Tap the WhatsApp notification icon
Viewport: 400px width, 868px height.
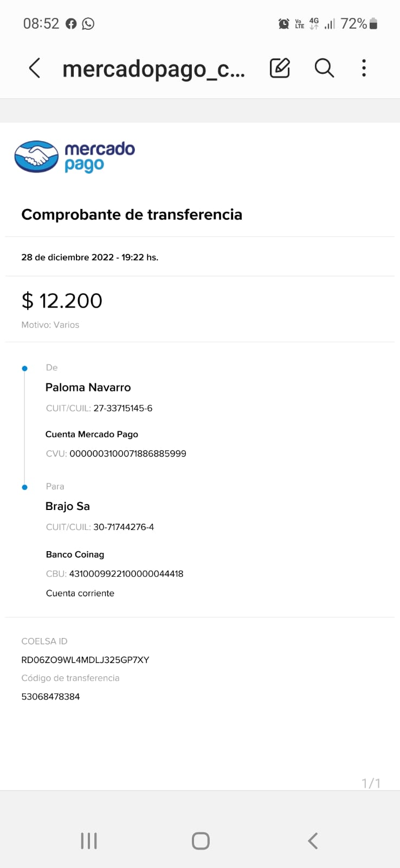[x=88, y=24]
